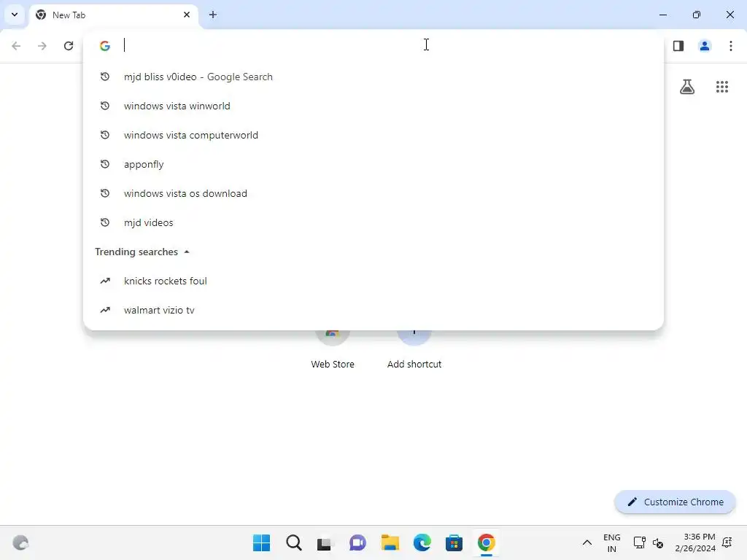Open Task View on the taskbar
The height and width of the screenshot is (560, 747).
pyautogui.click(x=325, y=543)
